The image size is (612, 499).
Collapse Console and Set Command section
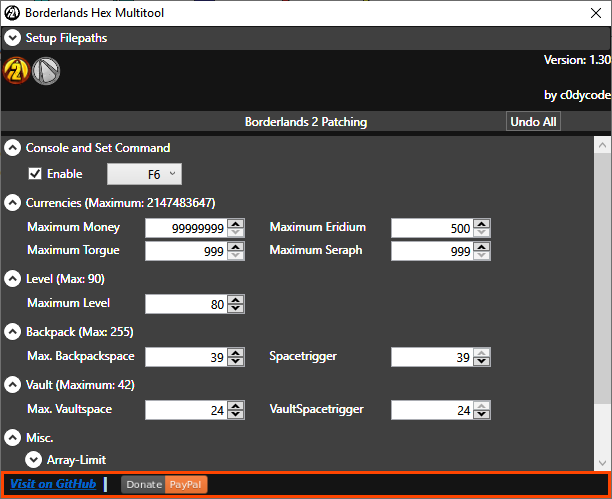(x=12, y=148)
